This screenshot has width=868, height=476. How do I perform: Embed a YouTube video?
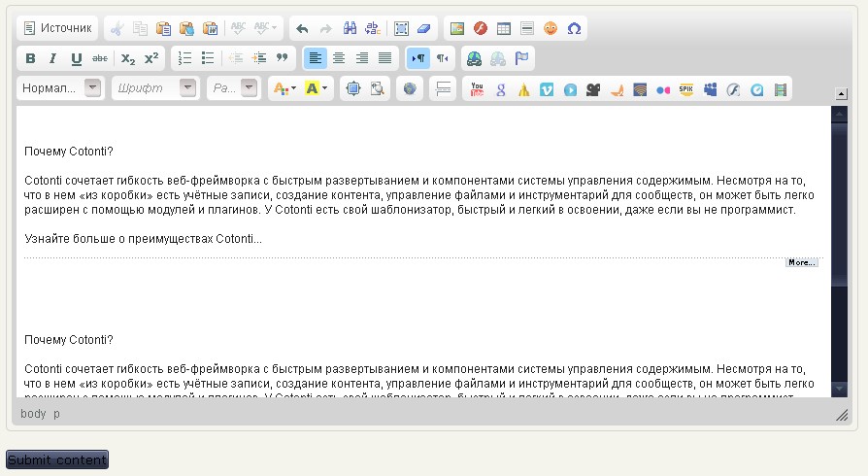point(477,89)
